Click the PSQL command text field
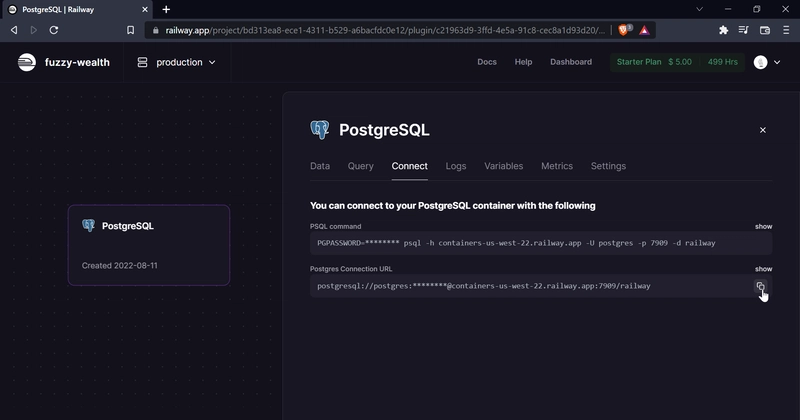The width and height of the screenshot is (800, 420). (541, 243)
